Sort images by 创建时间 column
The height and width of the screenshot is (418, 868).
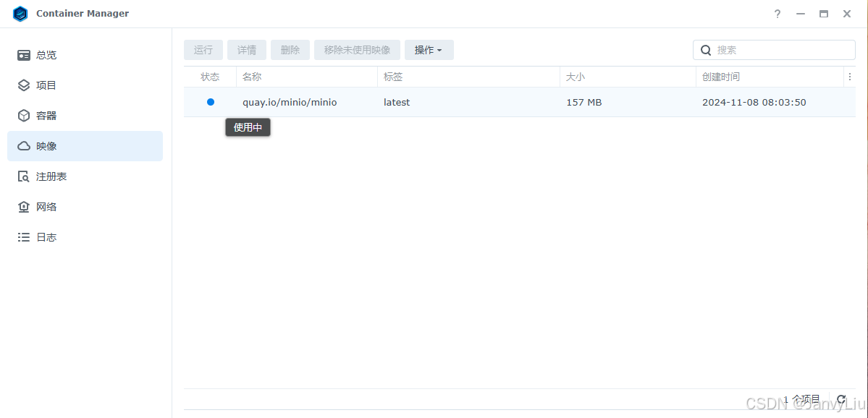[721, 76]
